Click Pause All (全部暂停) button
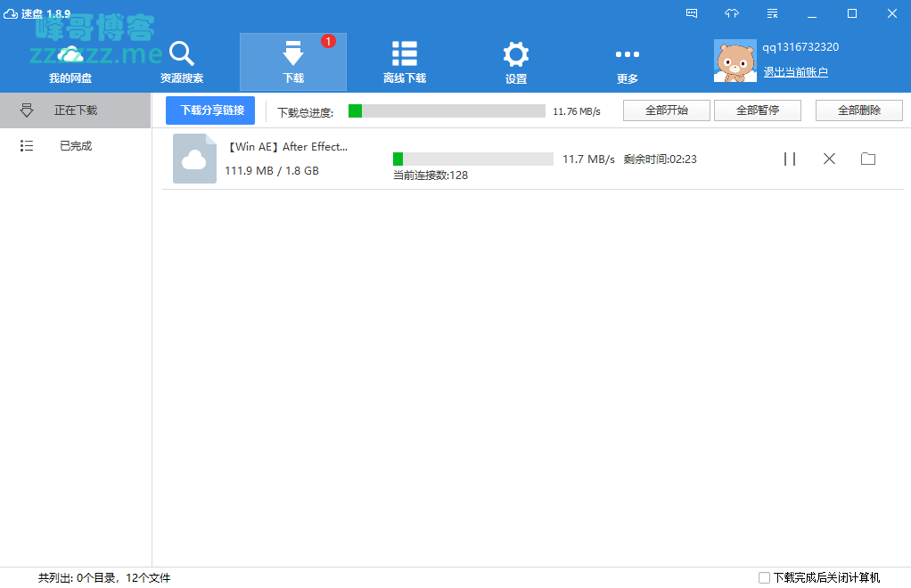The height and width of the screenshot is (588, 911). pos(758,110)
